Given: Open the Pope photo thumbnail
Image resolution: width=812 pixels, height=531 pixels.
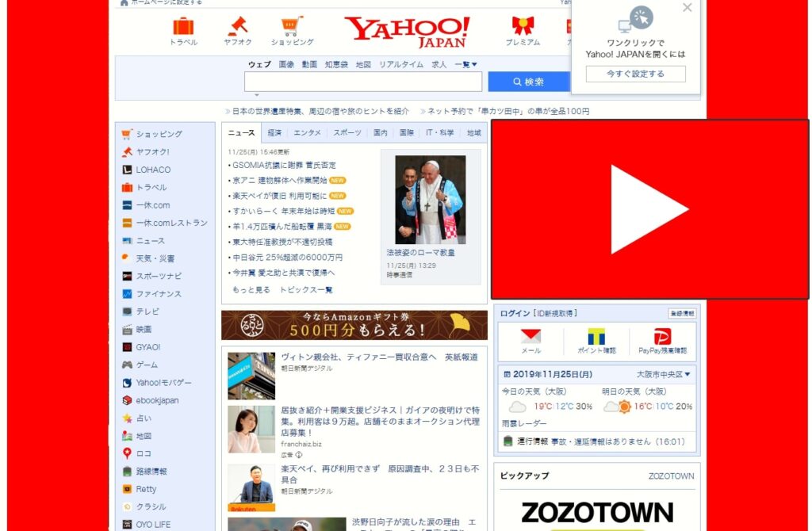Looking at the screenshot, I should [x=431, y=200].
